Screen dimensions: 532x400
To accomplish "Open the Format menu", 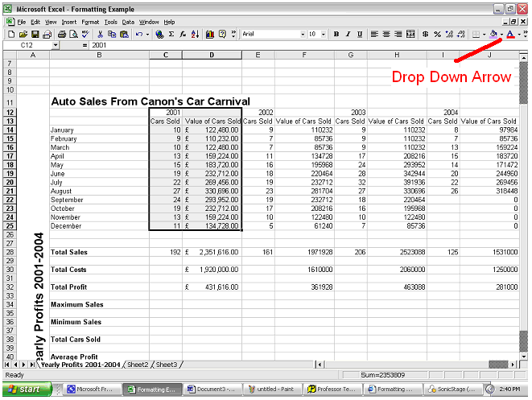I will click(89, 22).
